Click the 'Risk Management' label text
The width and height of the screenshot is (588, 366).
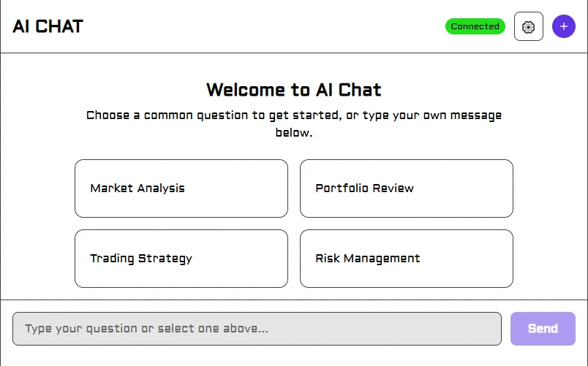367,259
